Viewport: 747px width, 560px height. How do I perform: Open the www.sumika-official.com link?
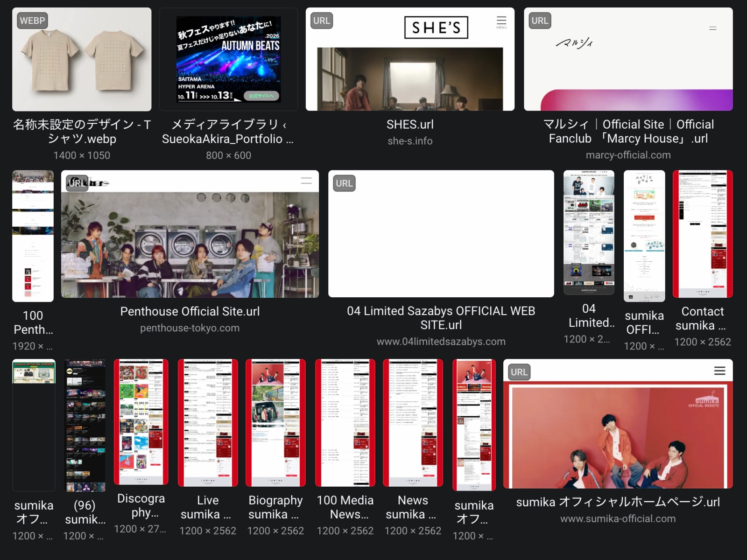[618, 518]
